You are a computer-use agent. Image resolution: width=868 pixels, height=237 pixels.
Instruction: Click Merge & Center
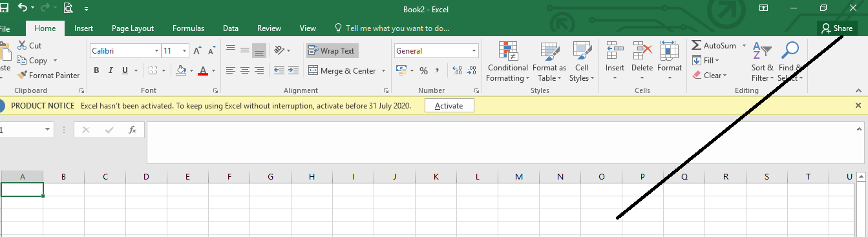point(343,70)
